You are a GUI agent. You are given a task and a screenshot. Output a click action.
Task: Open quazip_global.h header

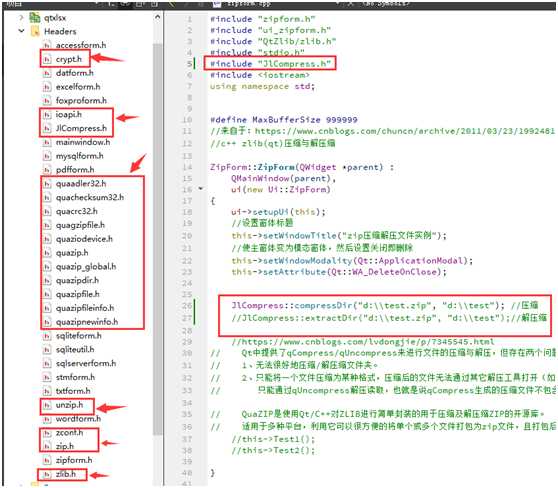pyautogui.click(x=86, y=267)
